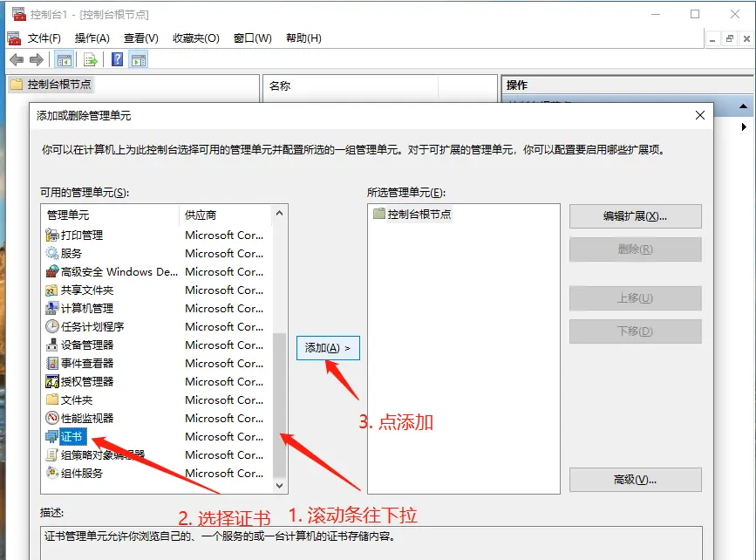Select the 打印管理 row text

coord(81,235)
